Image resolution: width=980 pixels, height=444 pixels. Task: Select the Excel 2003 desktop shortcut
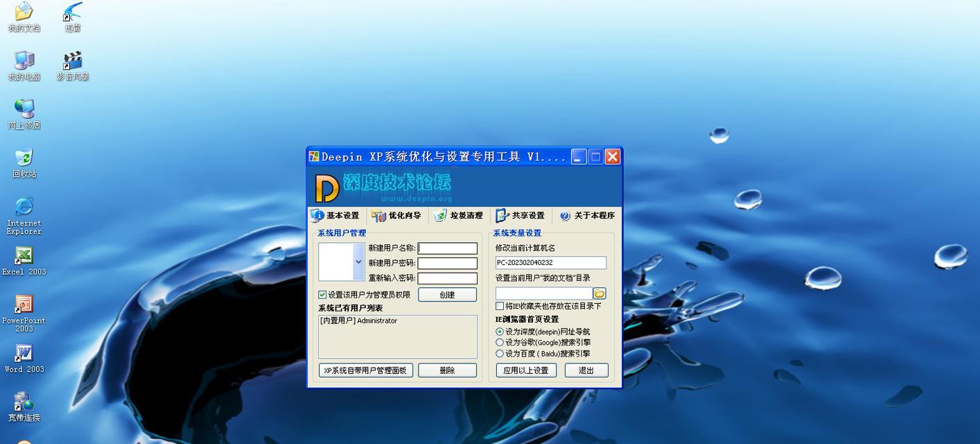[24, 261]
